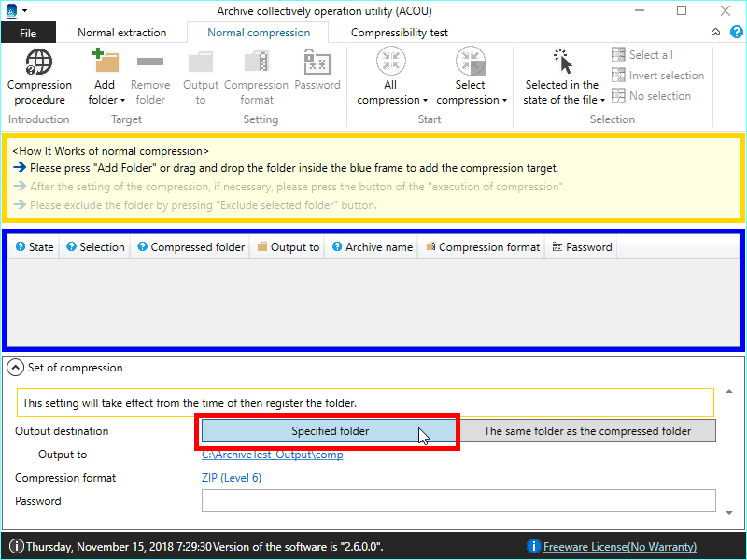Open the Compressibility test tab
Screen dimensions: 747x560
[x=399, y=33]
